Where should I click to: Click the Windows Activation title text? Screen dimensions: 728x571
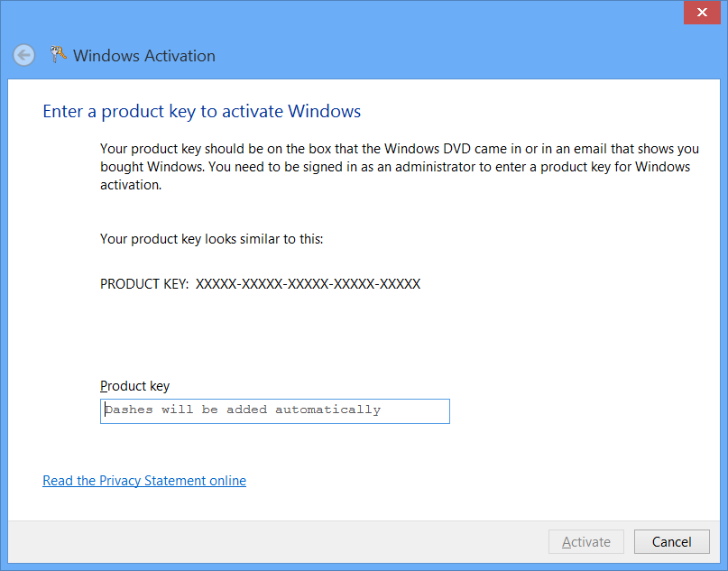pos(144,56)
